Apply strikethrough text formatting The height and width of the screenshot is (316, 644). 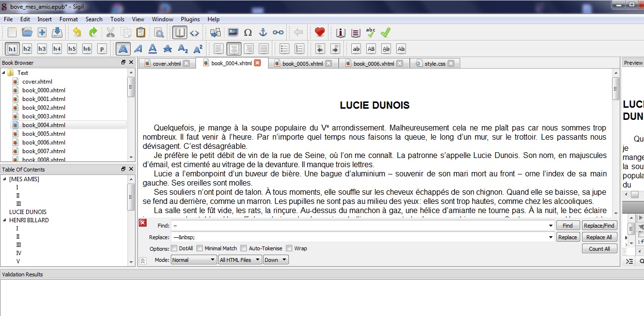167,49
